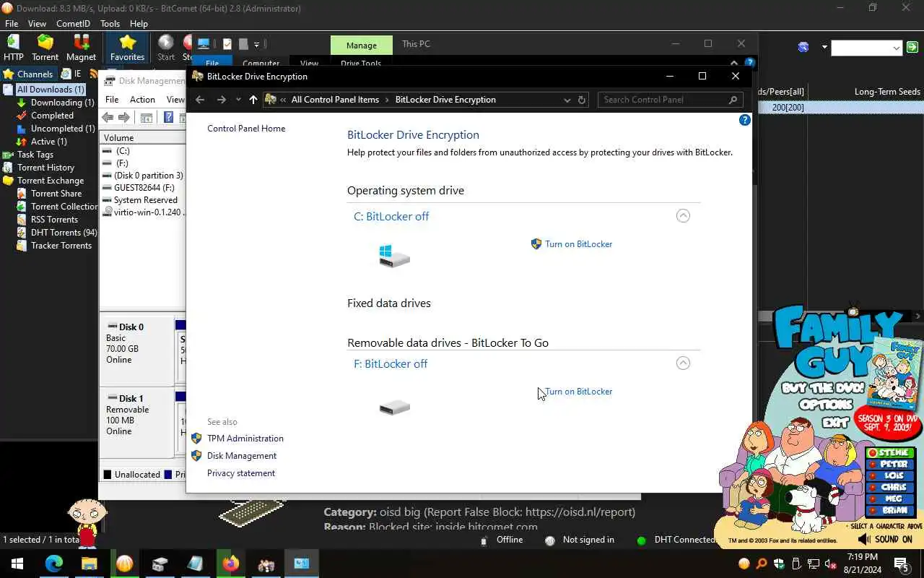Collapse the C: BitLocker off section
This screenshot has width=924, height=578.
pyautogui.click(x=683, y=216)
